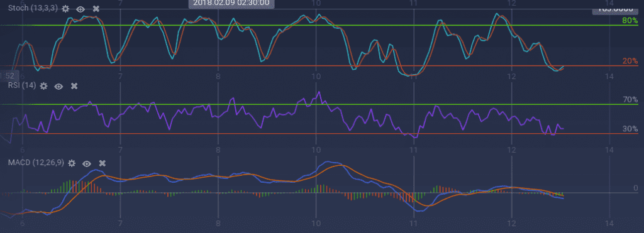Open the MACD (12,26,9) settings gear

tap(72, 163)
